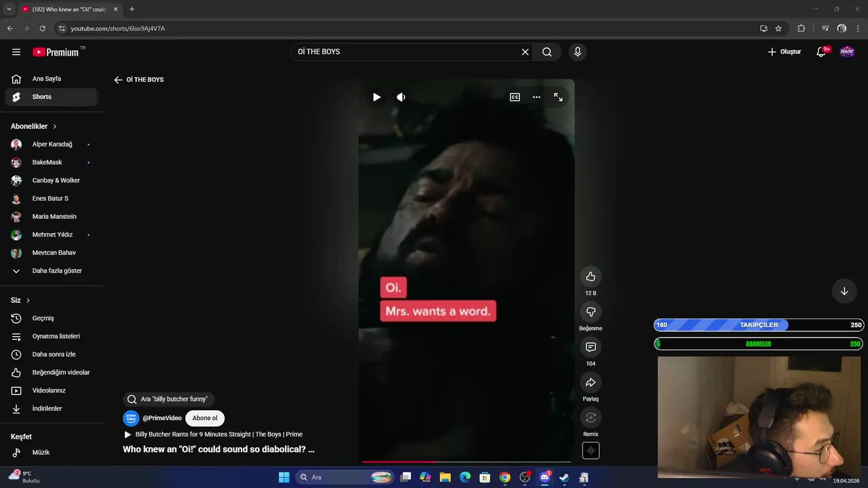Bookmark this page with the star
This screenshot has height=488, width=868.
(778, 28)
